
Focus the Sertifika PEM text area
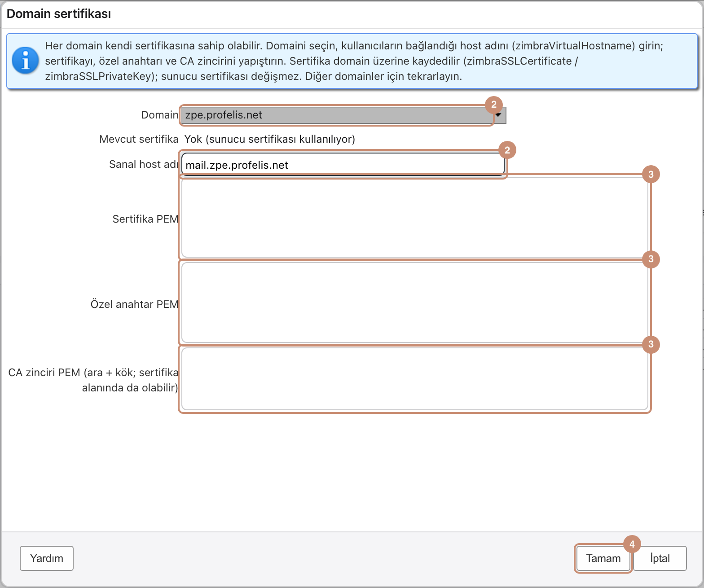point(415,218)
